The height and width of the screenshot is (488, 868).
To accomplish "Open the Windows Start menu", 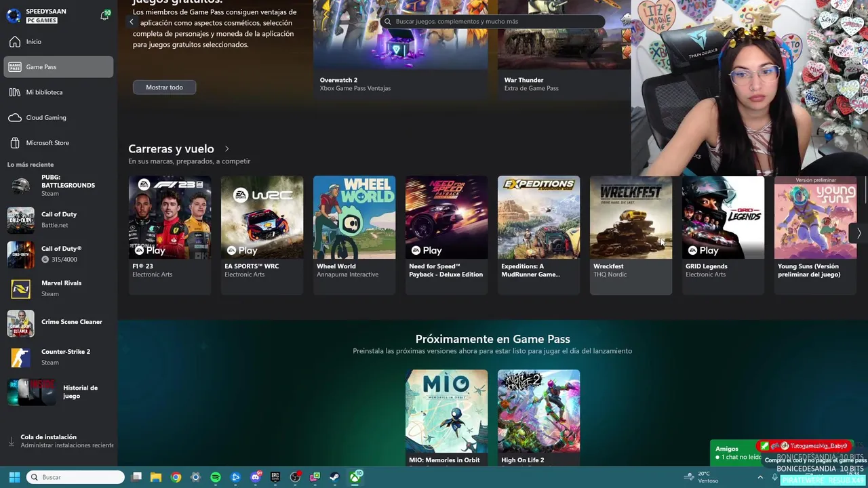I will [x=14, y=477].
